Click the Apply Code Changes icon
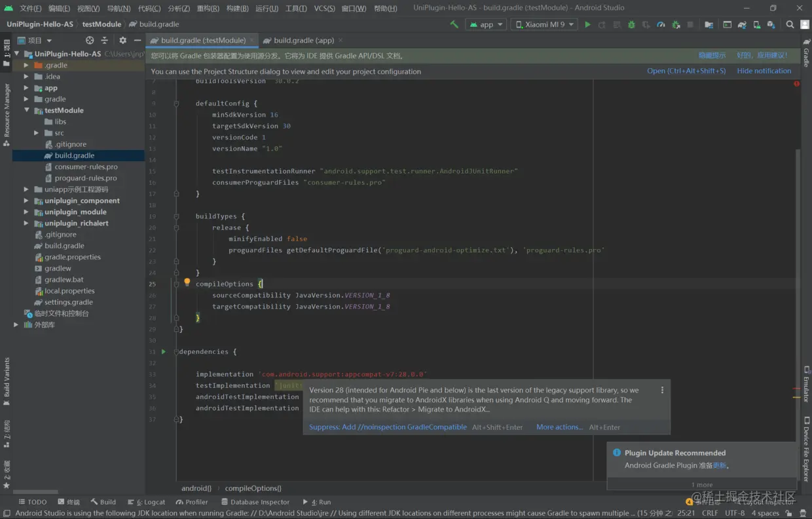812x519 pixels. [617, 24]
